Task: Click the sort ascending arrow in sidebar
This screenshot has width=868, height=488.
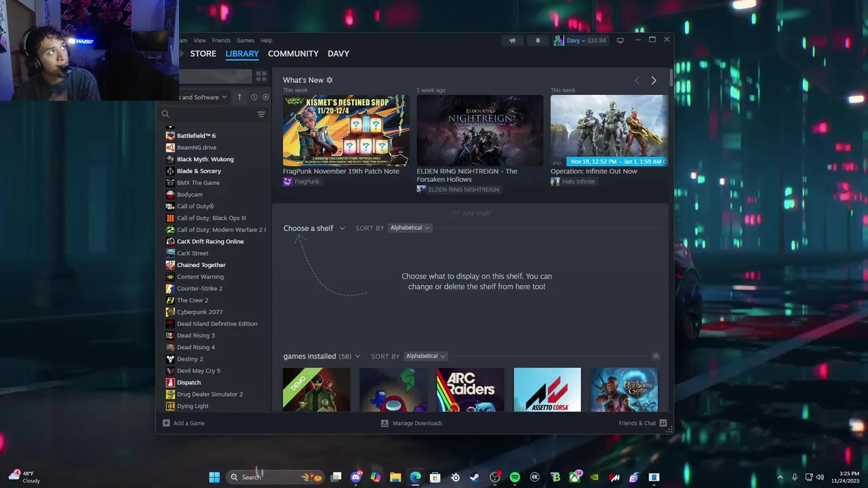Action: coord(239,97)
